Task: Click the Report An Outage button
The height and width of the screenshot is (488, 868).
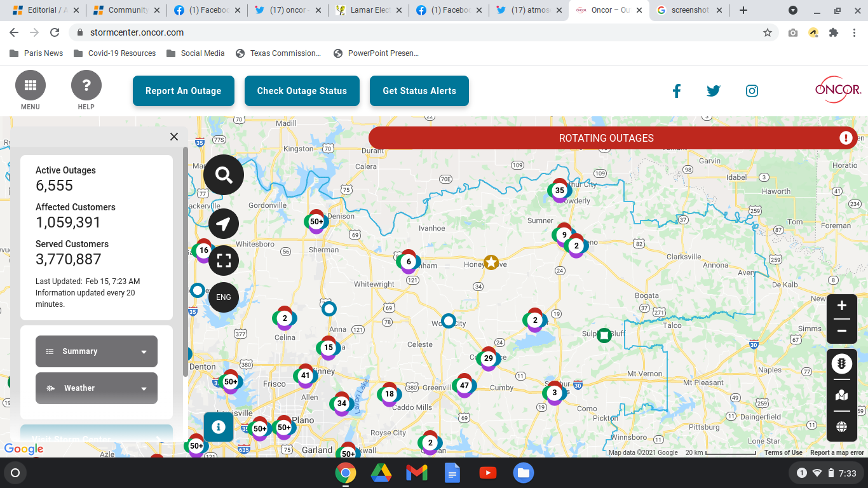Action: click(184, 91)
